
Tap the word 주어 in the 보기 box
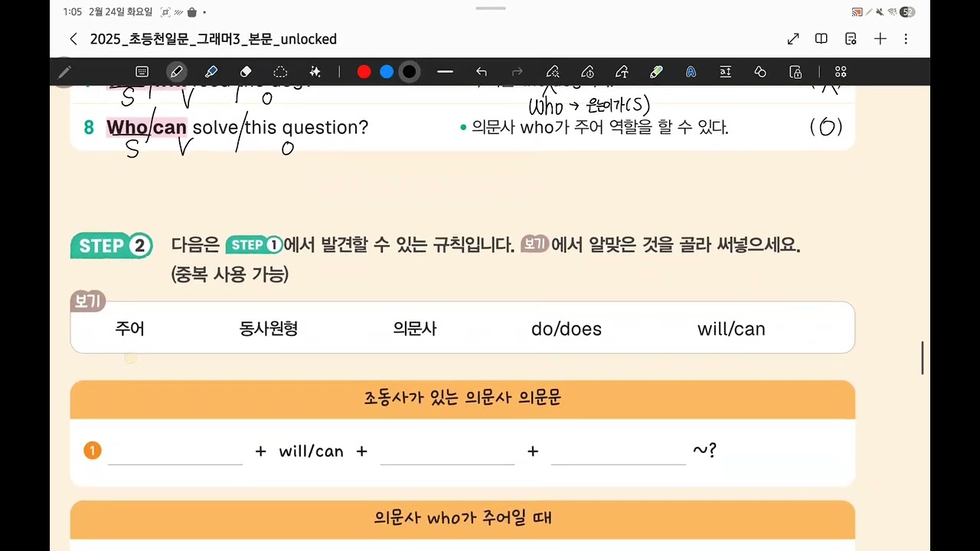pyautogui.click(x=129, y=329)
